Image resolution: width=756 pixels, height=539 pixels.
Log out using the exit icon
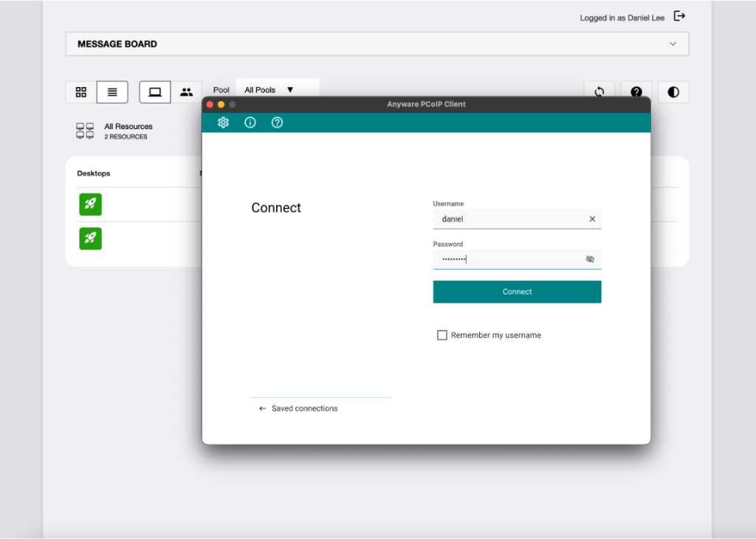(x=679, y=16)
